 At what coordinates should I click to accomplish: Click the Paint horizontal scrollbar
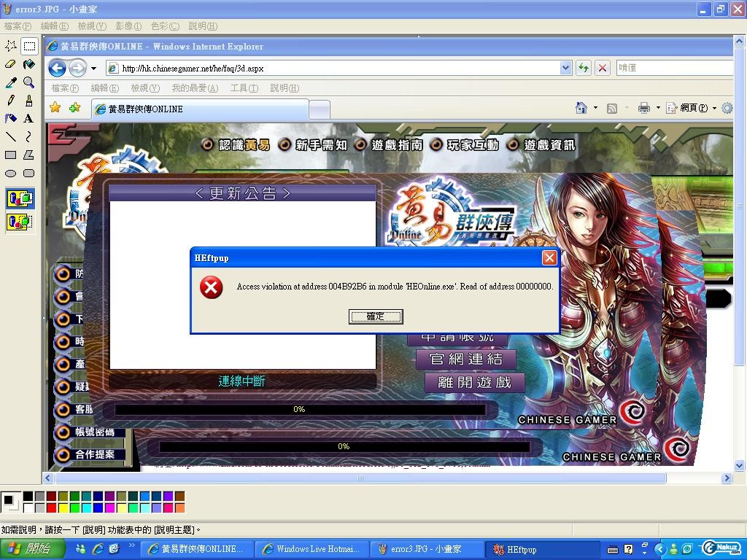360,478
